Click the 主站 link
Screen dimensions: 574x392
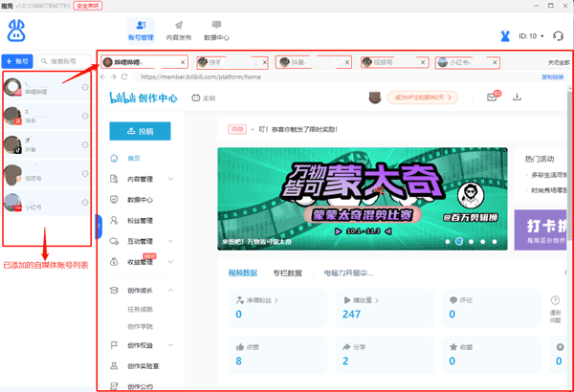coord(204,98)
